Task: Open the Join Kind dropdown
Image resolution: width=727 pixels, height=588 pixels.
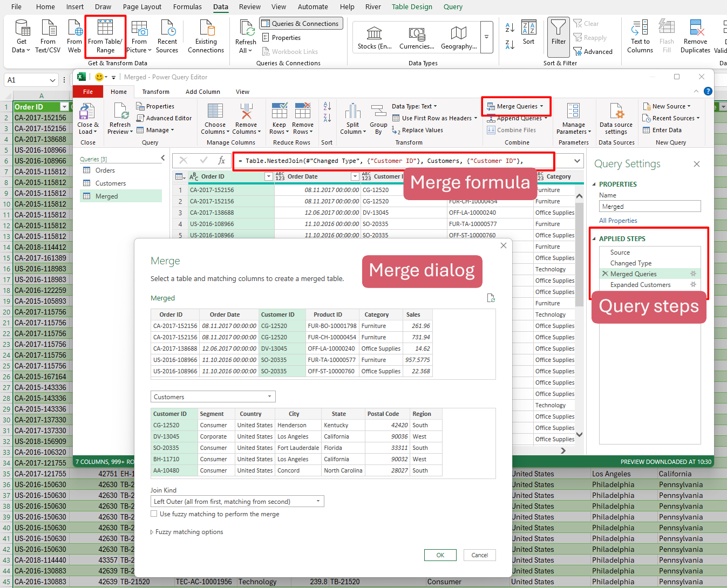Action: click(x=237, y=502)
